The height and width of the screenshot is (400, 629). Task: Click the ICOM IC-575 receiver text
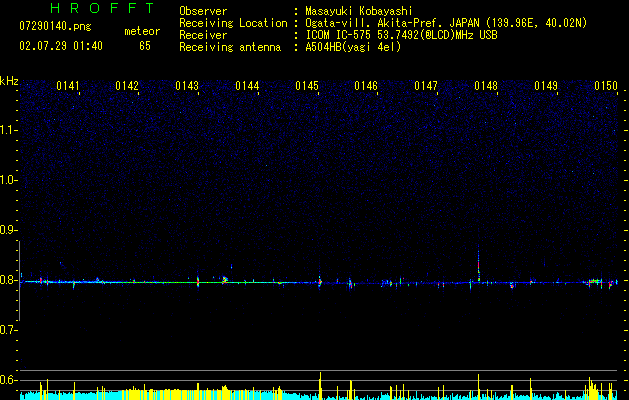click(x=401, y=35)
